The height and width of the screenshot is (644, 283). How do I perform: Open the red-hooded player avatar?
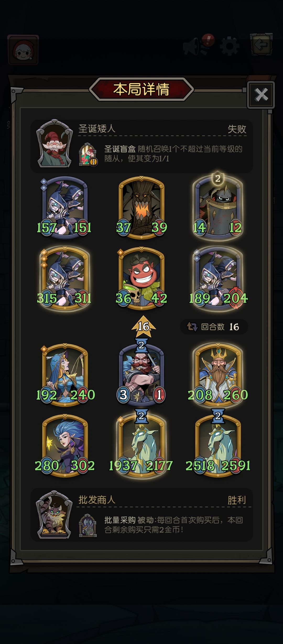(x=23, y=50)
